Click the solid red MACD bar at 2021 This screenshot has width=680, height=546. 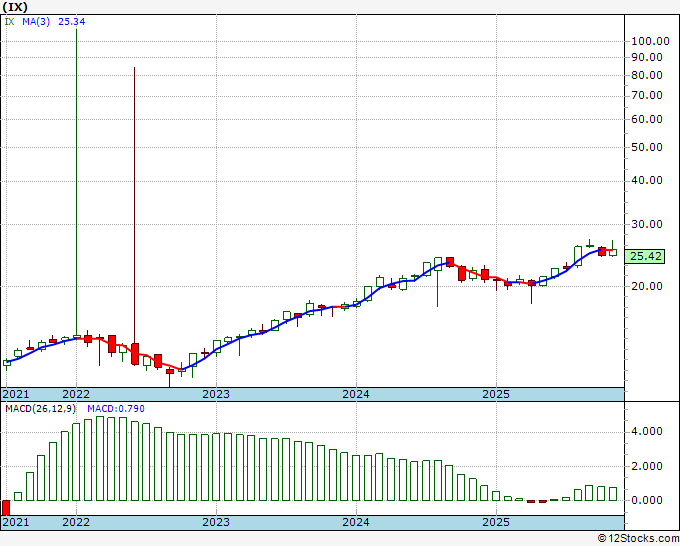[5, 507]
